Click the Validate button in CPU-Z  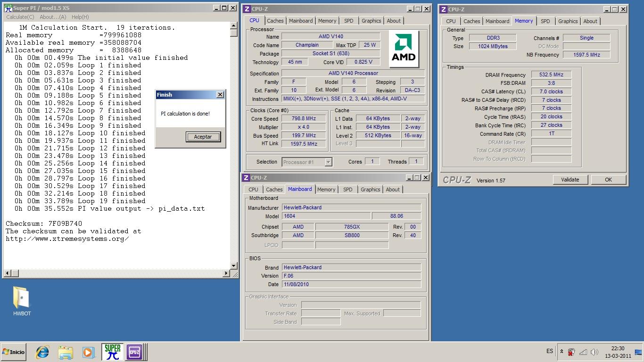(570, 180)
